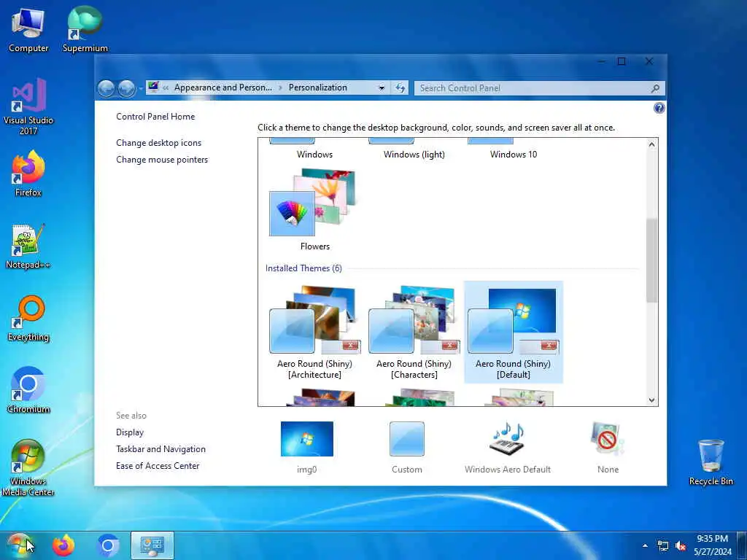Screen dimensions: 747x560
Task: Open the Computer desktop icon
Action: (x=28, y=29)
